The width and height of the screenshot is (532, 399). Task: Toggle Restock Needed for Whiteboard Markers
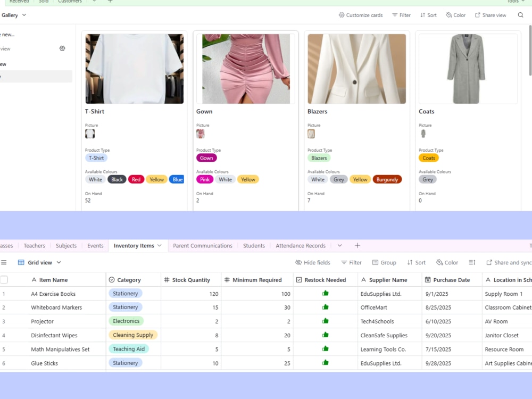[326, 307]
